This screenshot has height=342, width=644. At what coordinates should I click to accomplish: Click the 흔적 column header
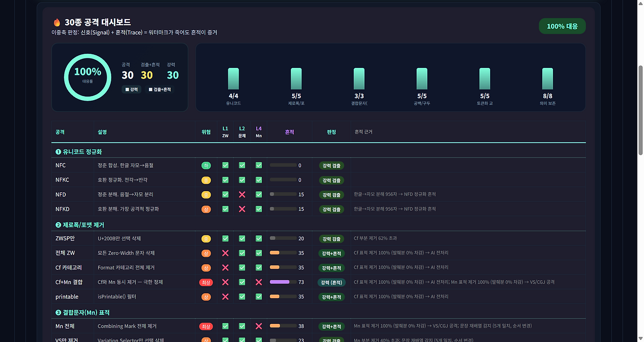289,132
